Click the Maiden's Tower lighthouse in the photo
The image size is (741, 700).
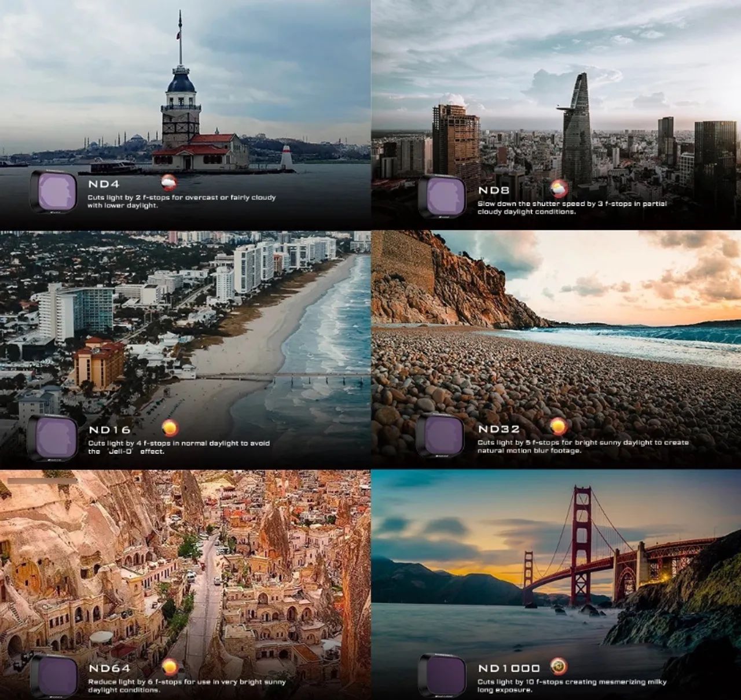[181, 104]
